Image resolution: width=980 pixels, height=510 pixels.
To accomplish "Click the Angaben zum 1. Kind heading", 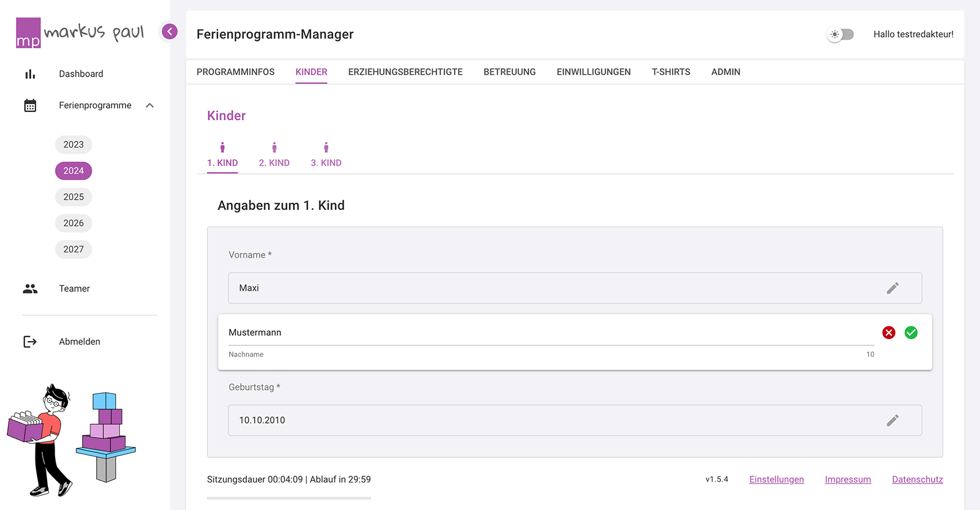I will tap(281, 205).
